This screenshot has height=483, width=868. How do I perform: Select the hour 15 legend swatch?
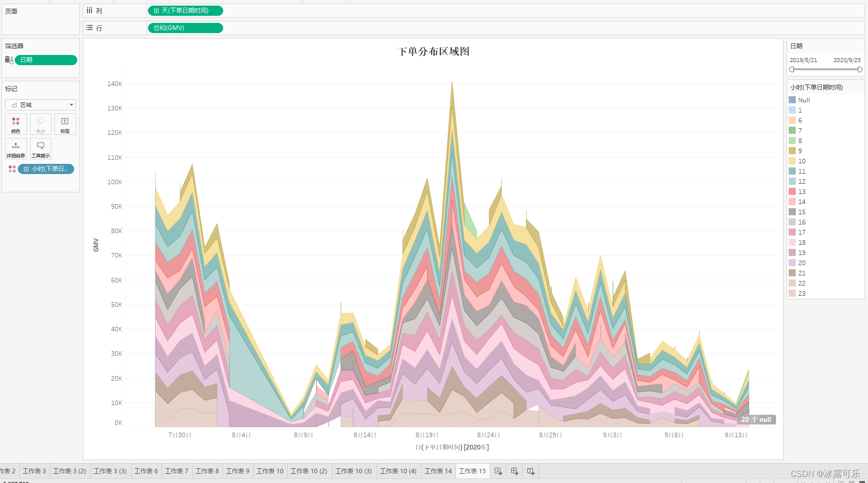(x=792, y=212)
